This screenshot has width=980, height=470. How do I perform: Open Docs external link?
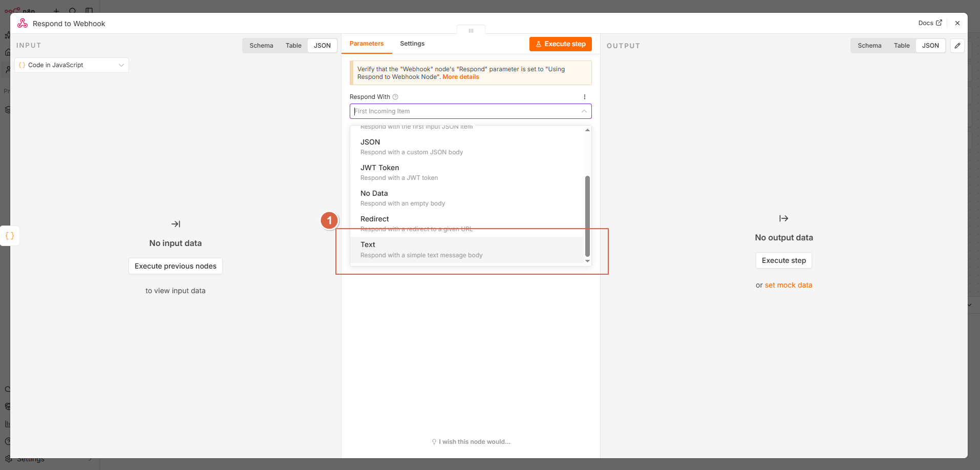point(930,23)
